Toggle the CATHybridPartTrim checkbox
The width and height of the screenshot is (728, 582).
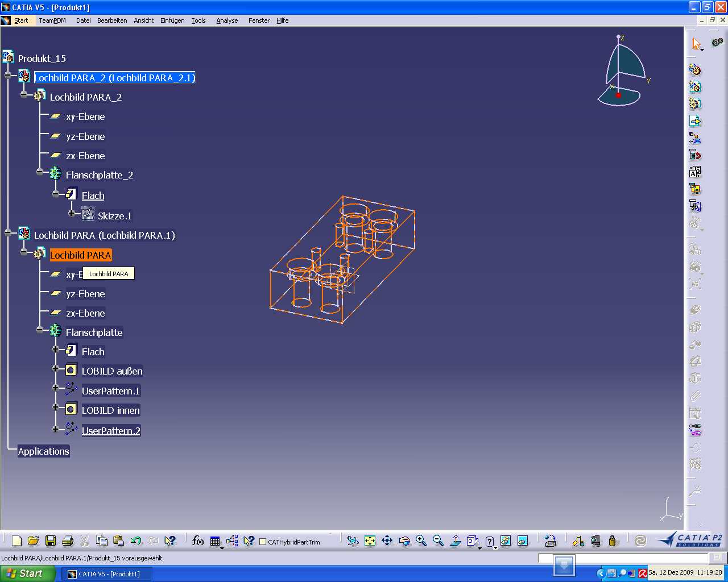click(x=263, y=542)
